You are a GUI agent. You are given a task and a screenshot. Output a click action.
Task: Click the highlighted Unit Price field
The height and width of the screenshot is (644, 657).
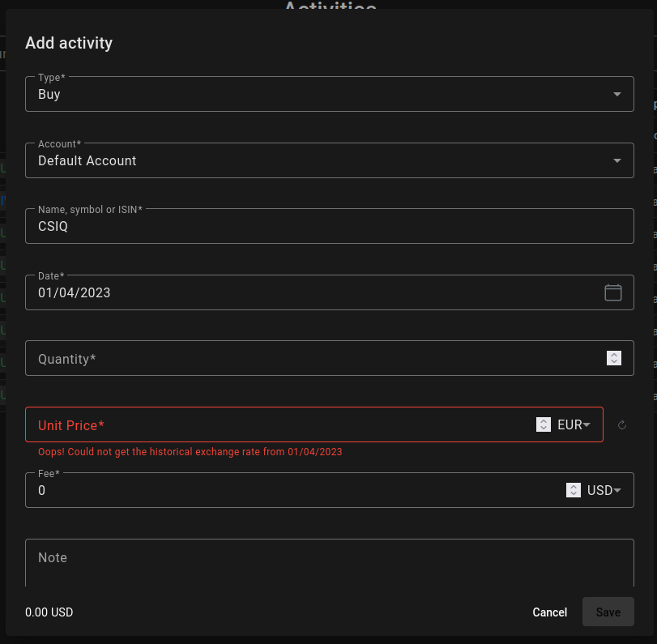[x=243, y=424]
